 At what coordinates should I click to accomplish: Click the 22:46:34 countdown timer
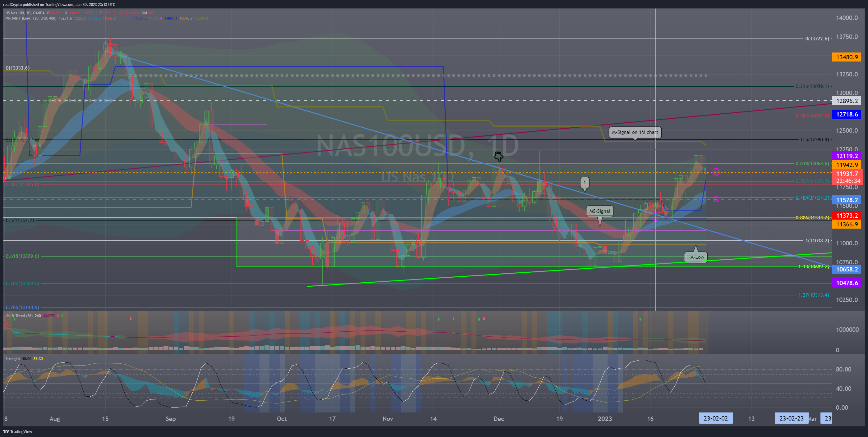(848, 181)
